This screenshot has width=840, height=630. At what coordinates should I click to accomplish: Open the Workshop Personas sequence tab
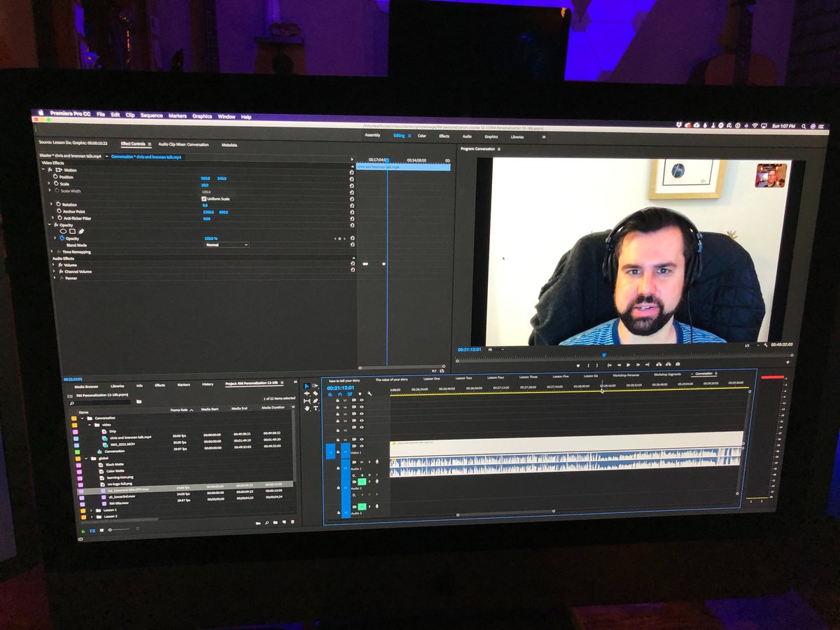pos(626,375)
